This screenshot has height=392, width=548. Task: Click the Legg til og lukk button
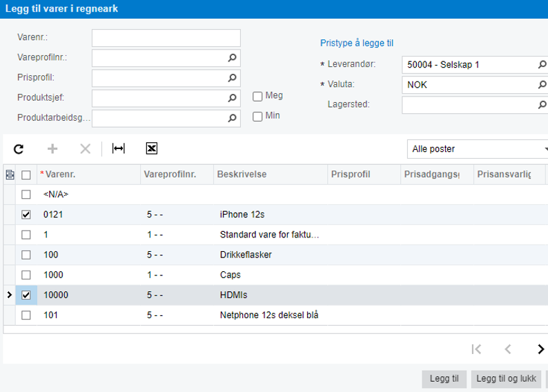[x=507, y=378]
